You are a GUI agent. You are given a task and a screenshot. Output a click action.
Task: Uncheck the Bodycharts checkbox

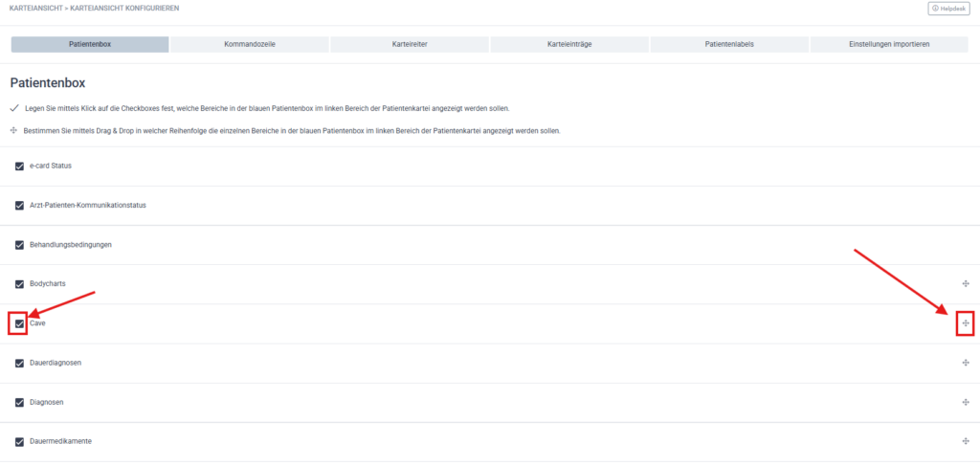point(20,284)
